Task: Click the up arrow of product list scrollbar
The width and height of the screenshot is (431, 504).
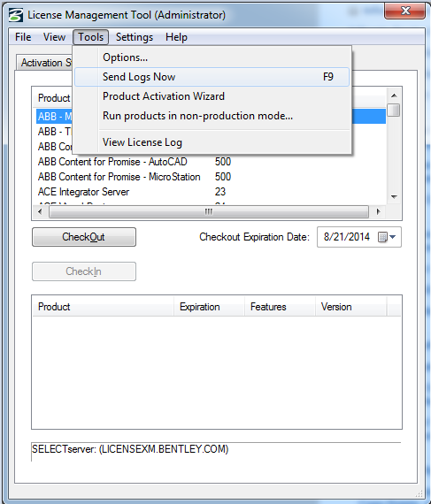Action: (x=394, y=95)
